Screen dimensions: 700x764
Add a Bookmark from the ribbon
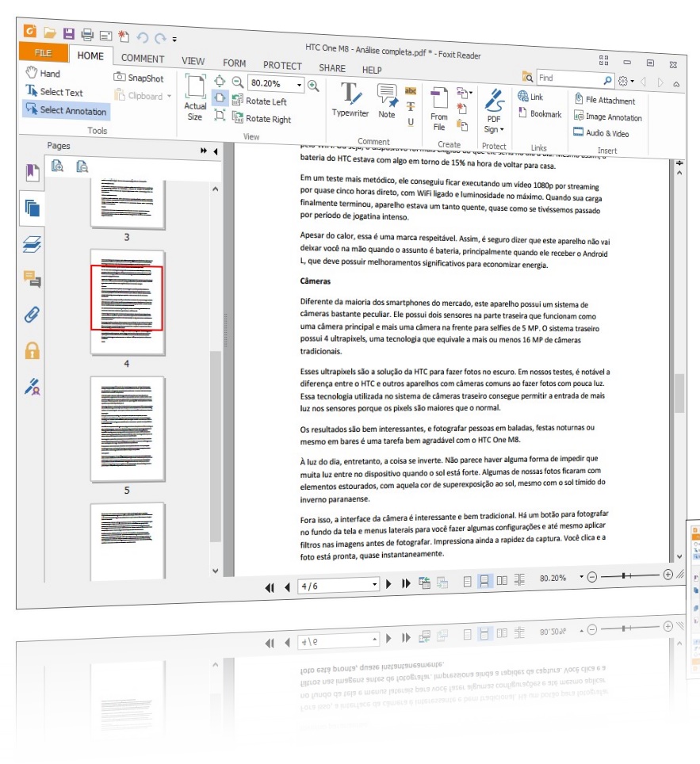click(x=540, y=113)
